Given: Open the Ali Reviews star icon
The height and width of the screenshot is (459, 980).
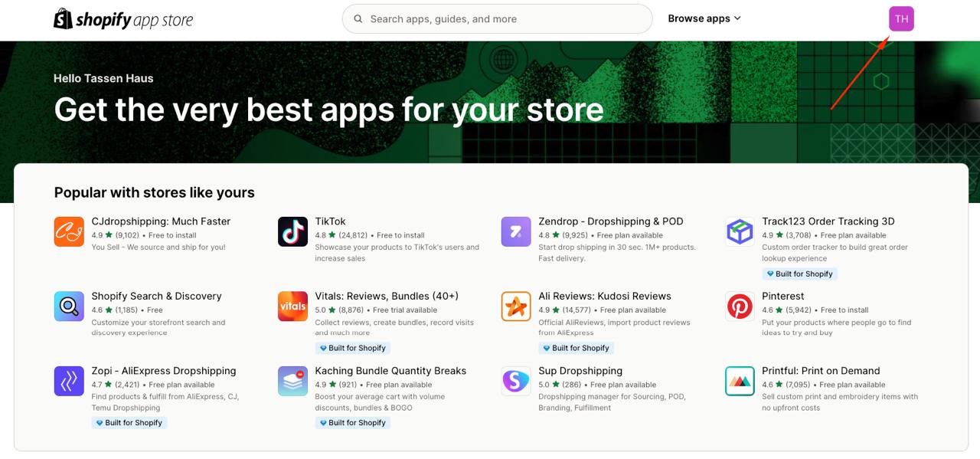Looking at the screenshot, I should click(x=515, y=306).
